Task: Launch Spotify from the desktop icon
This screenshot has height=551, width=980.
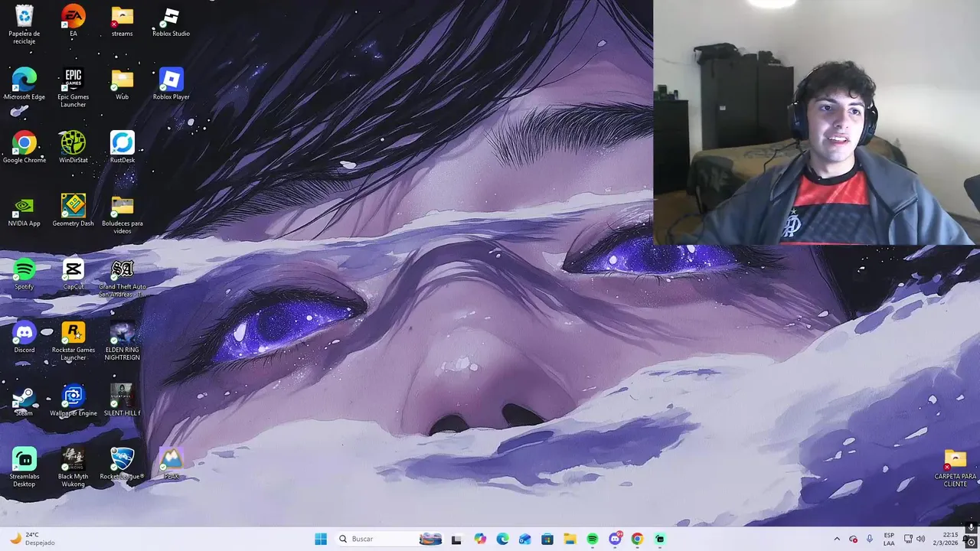Action: [24, 274]
